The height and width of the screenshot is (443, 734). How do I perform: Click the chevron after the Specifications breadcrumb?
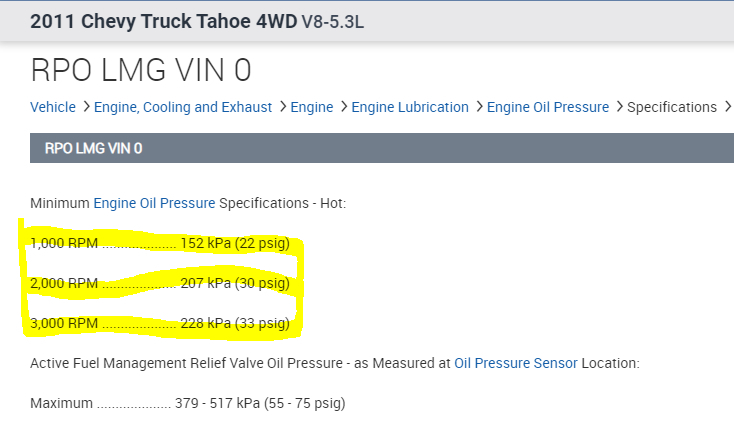[x=726, y=107]
